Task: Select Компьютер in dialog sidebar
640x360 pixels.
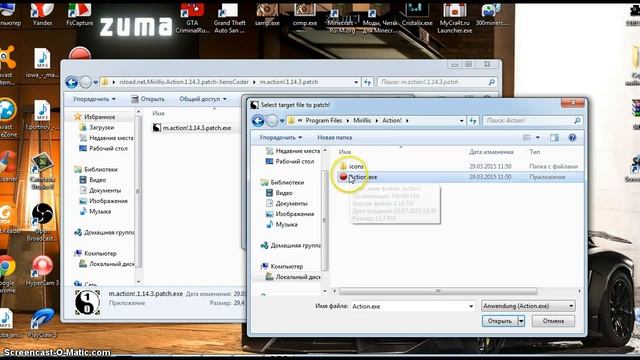Action: tap(282, 267)
